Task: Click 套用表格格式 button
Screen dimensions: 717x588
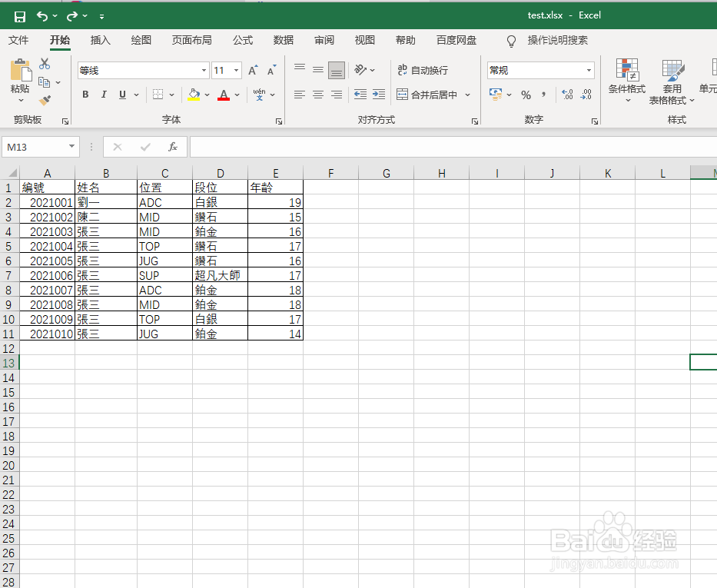Action: tap(672, 81)
